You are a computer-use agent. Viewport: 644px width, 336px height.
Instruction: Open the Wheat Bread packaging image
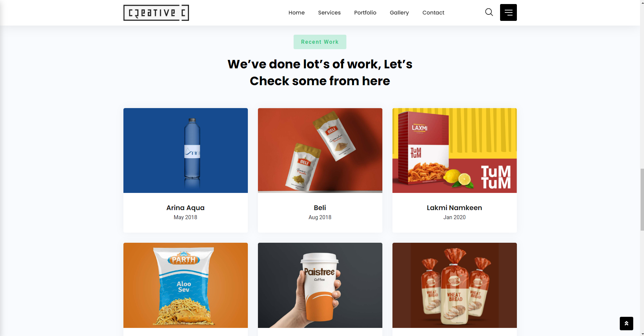pos(455,285)
